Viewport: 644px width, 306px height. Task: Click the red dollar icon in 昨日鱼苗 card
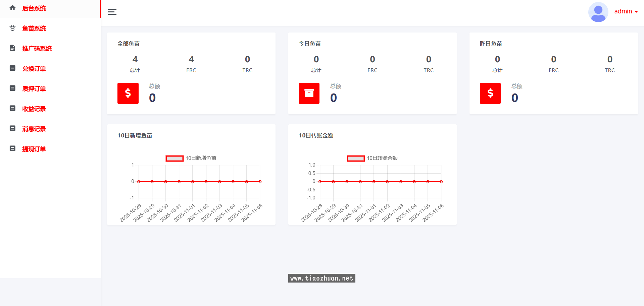(490, 93)
